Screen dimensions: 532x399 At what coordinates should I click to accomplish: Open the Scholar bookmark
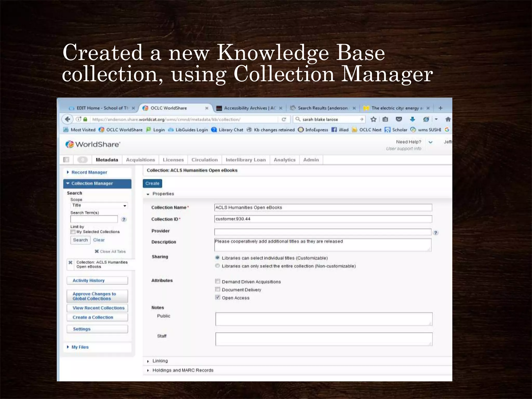point(396,130)
